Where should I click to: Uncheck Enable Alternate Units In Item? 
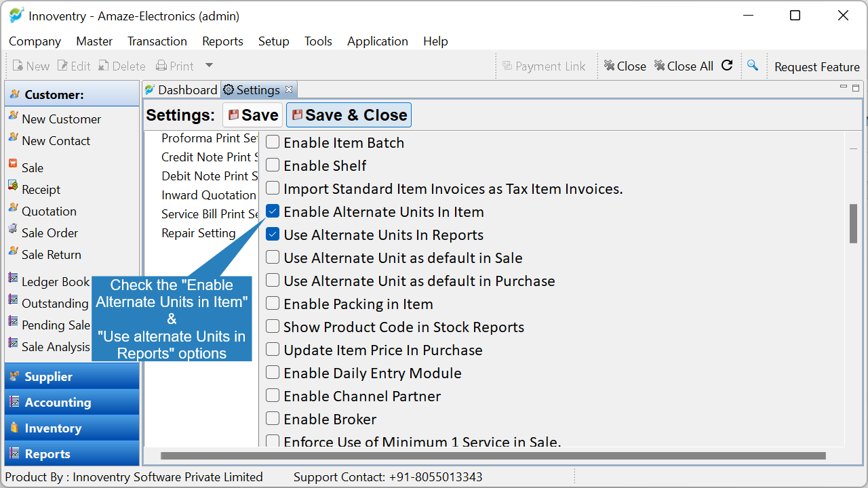pos(273,211)
